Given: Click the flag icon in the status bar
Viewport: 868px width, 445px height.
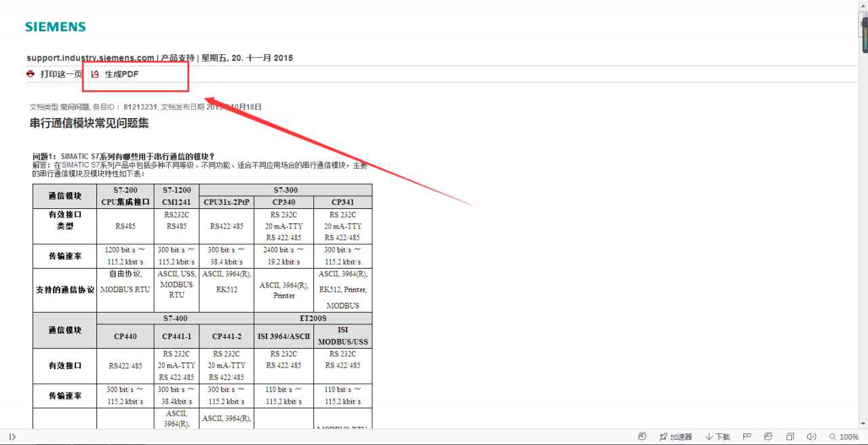Looking at the screenshot, I should (x=747, y=437).
